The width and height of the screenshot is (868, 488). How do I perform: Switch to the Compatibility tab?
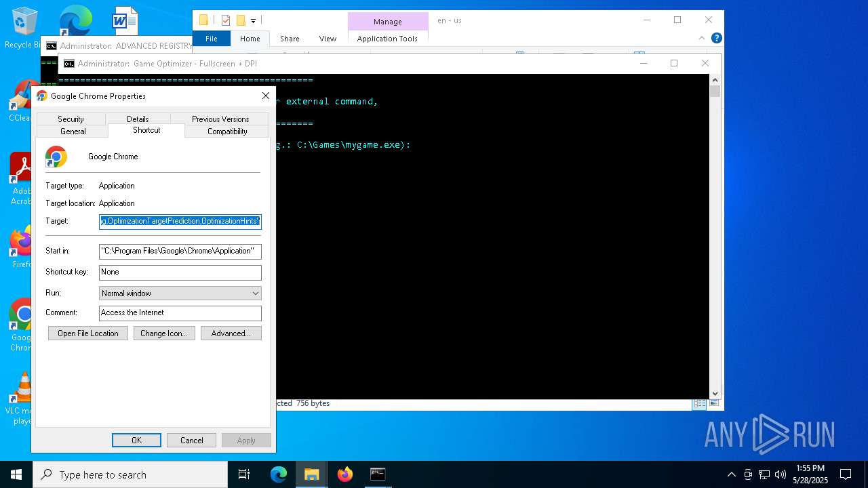point(227,131)
